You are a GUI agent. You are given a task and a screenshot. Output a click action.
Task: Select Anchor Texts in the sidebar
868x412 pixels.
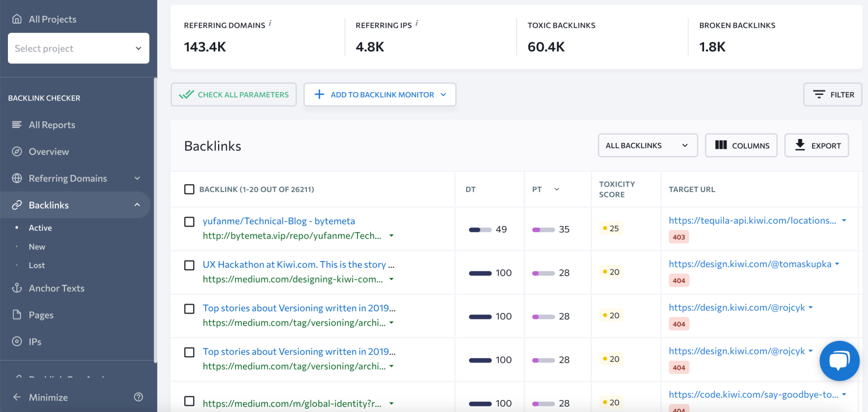pos(57,288)
